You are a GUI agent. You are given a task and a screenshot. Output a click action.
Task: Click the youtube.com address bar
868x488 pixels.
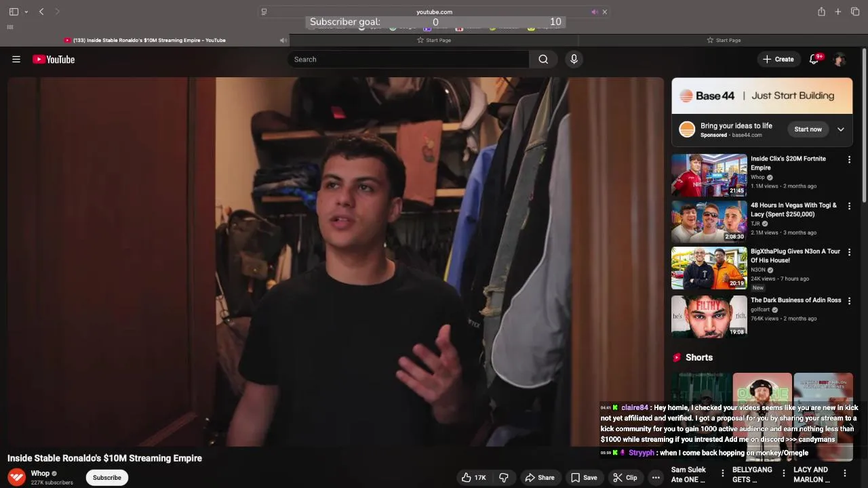point(434,12)
